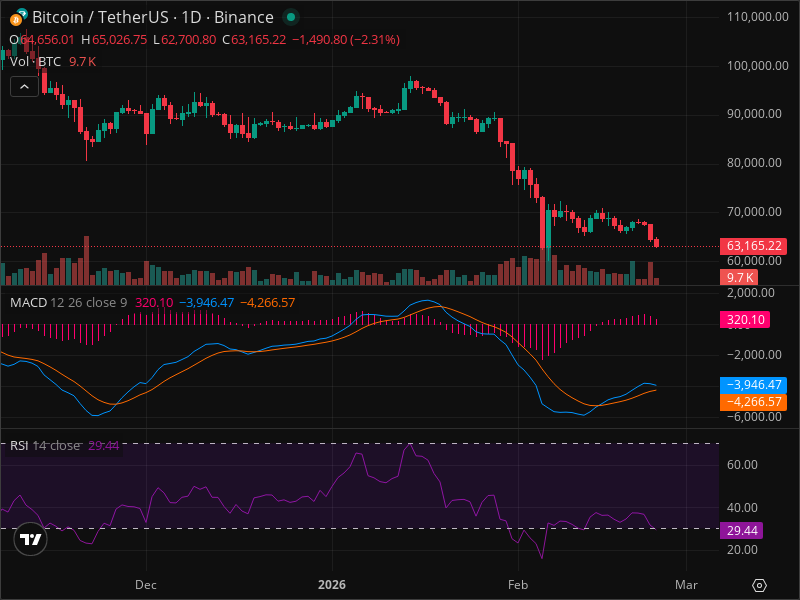800x600 pixels.
Task: Click the close price value 63,165.22 in header
Action: [x=259, y=40]
